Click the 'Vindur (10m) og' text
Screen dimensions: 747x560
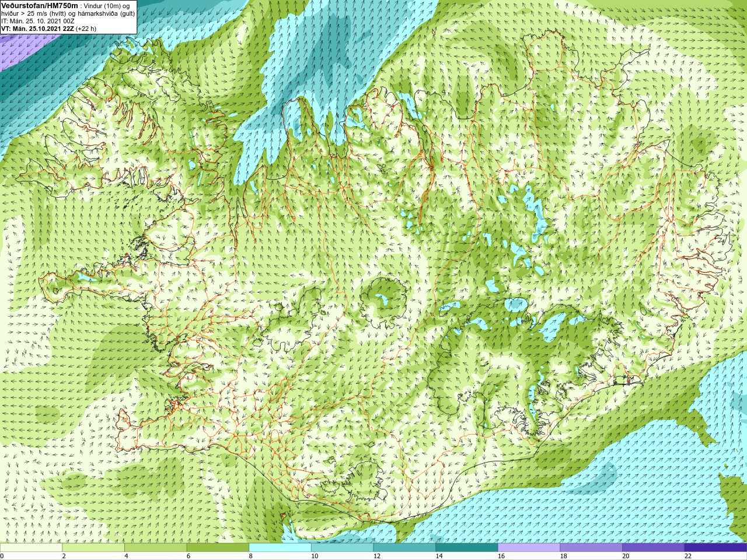pos(107,6)
